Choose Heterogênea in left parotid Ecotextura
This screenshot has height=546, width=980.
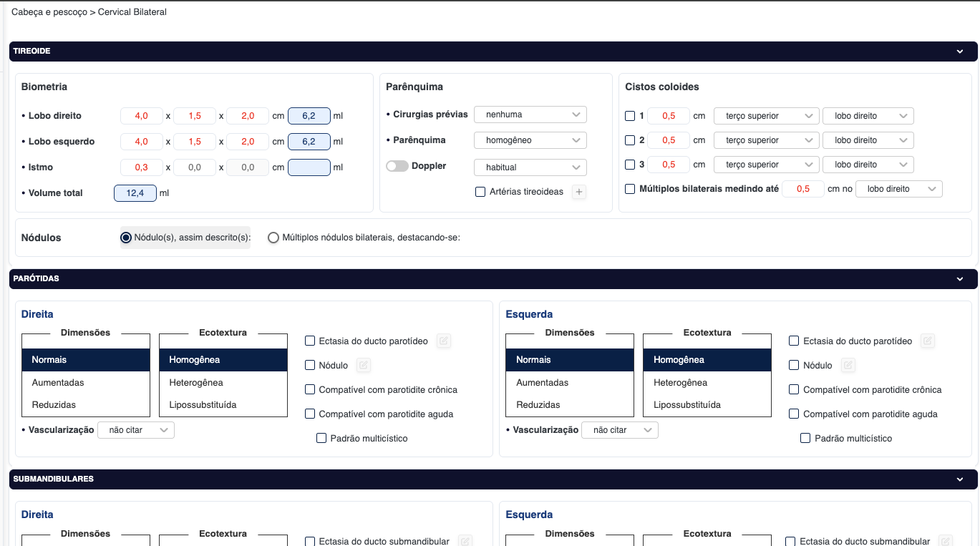(680, 383)
